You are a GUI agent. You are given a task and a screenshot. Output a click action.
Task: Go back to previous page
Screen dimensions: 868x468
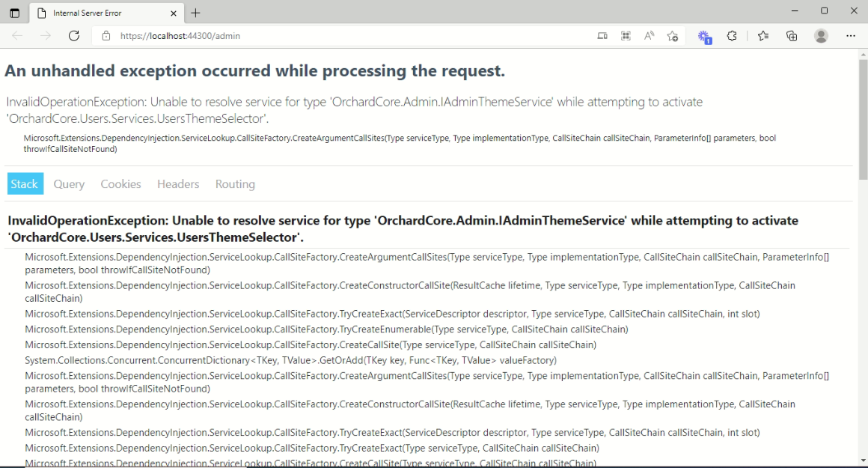(x=17, y=35)
